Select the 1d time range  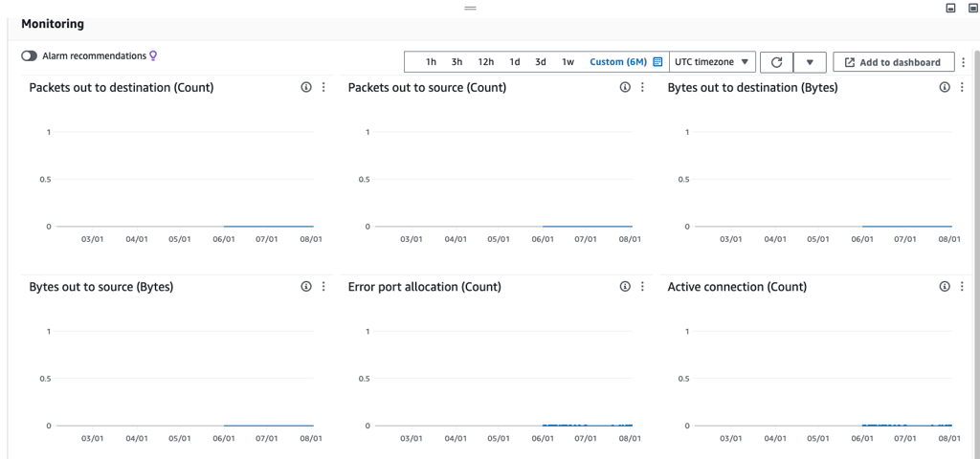(x=514, y=62)
